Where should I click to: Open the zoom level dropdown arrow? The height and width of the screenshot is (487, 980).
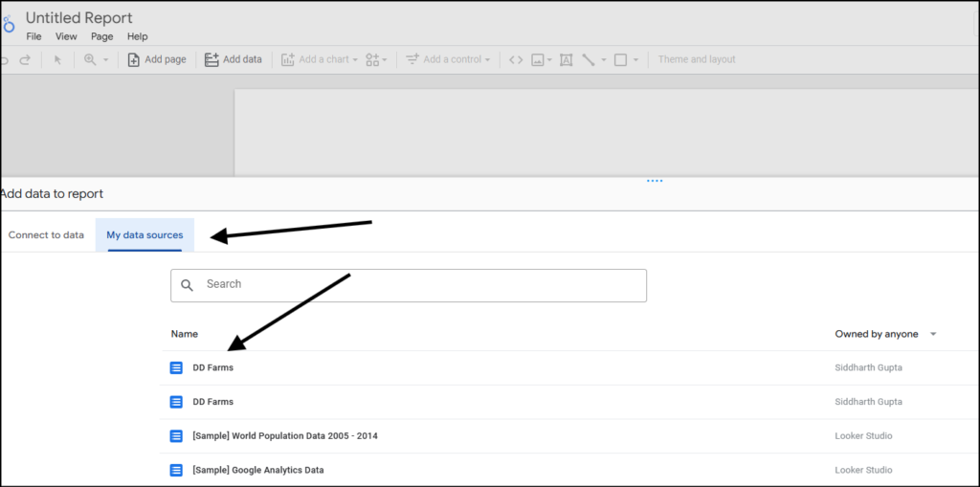point(105,60)
